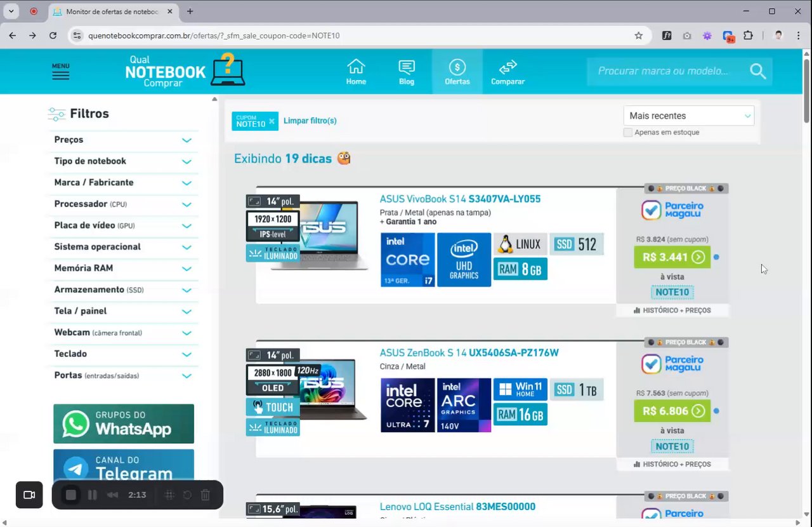Screen dimensions: 812x527
Task: Remove the NOTE10 coupon filter chip
Action: pos(272,121)
